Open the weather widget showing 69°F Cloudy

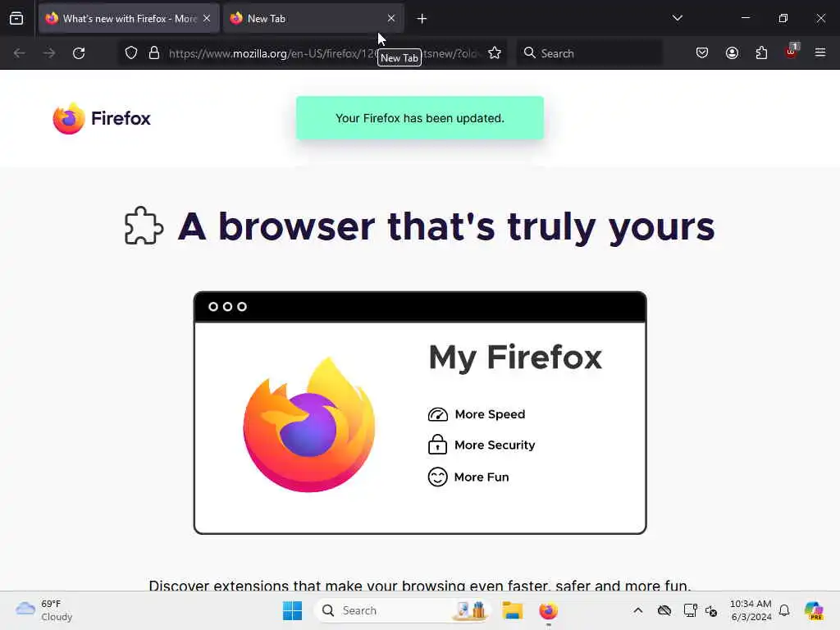[44, 610]
